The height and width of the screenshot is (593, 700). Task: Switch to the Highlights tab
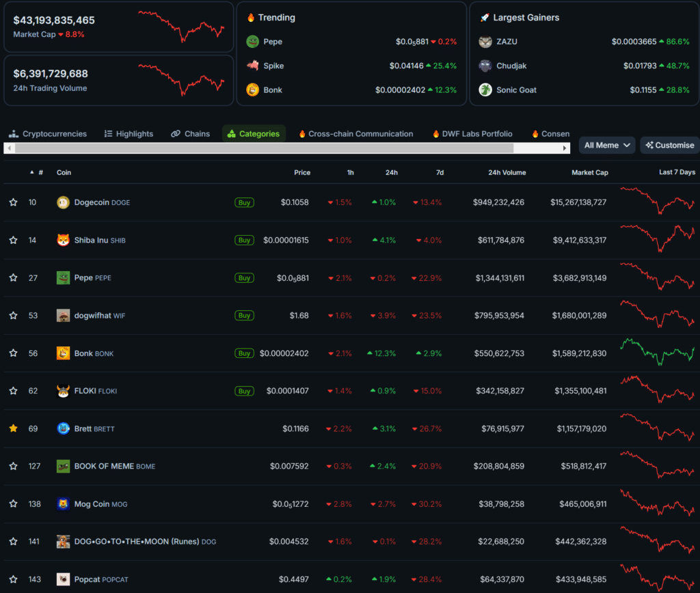(129, 134)
